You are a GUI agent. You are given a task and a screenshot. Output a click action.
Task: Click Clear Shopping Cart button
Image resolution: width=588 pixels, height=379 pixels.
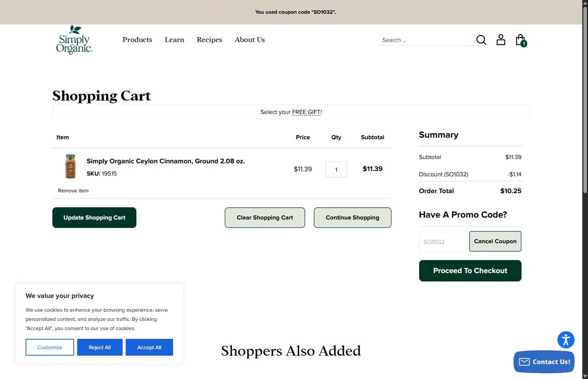pos(265,218)
